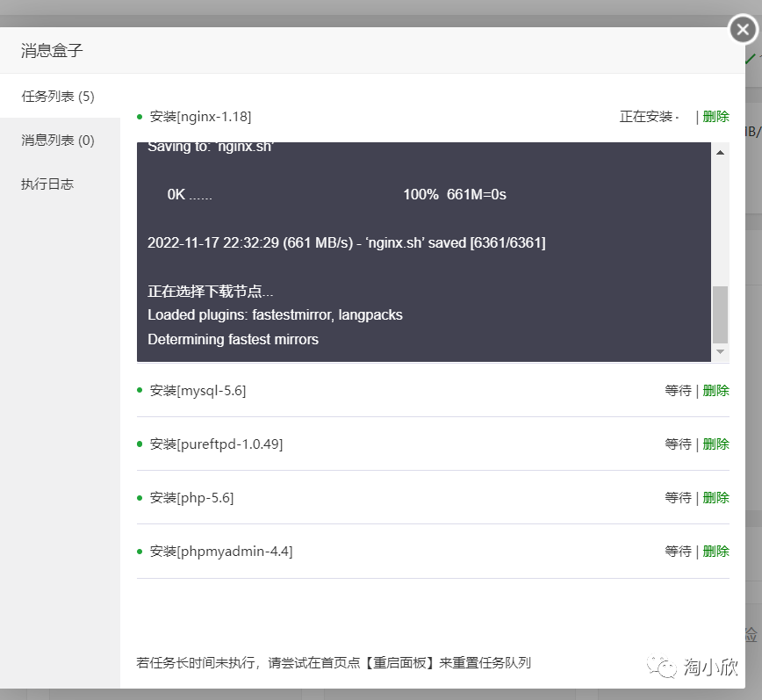Click the 'Loaded plugins: fastestmirror, langpacks' line

(275, 315)
